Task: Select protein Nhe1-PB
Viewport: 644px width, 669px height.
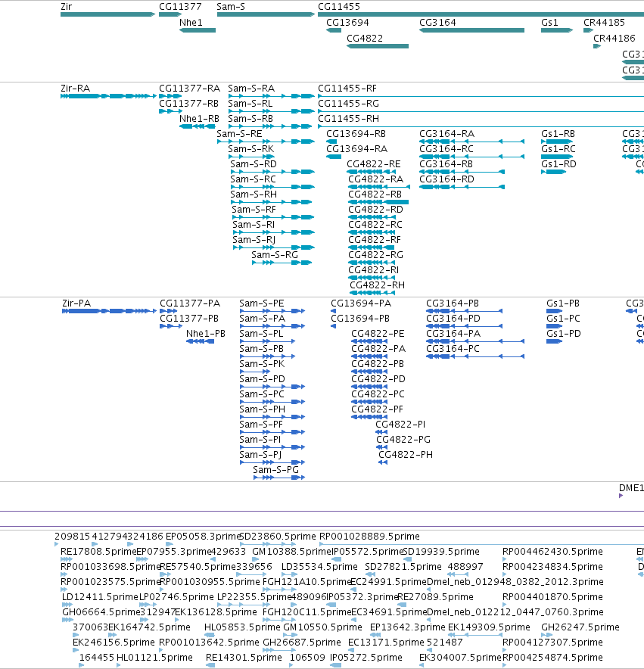Action: (x=206, y=334)
